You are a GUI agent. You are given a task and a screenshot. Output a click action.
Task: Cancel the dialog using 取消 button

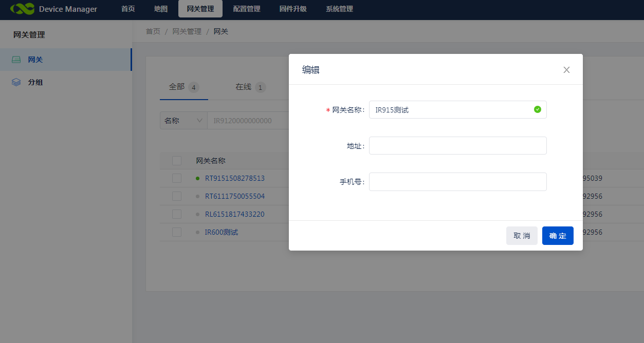pos(522,235)
